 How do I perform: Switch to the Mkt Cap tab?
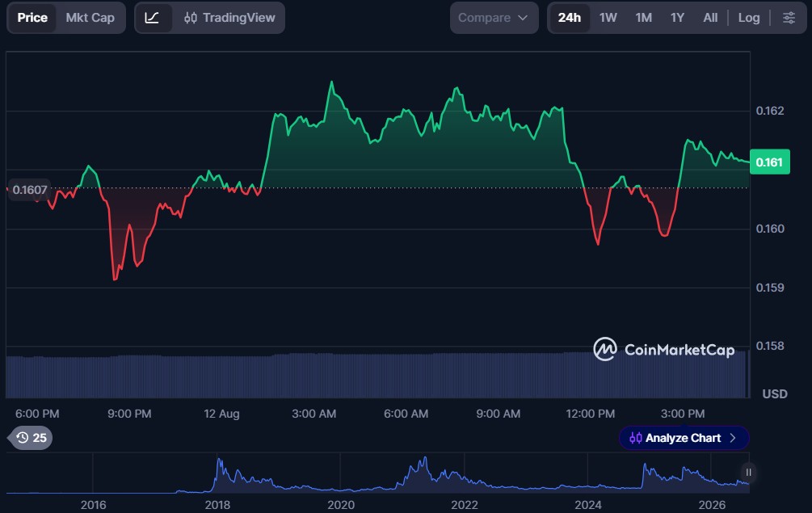pyautogui.click(x=90, y=18)
